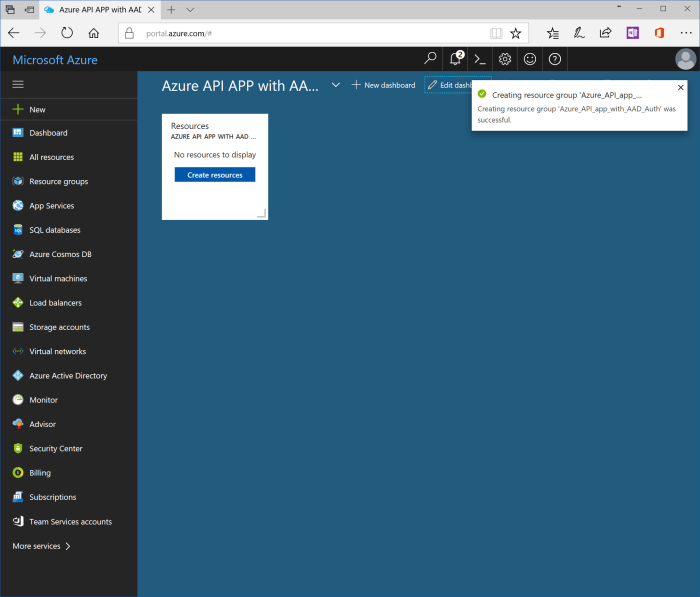This screenshot has width=700, height=597.
Task: Add web notes pen icon
Action: pyautogui.click(x=579, y=33)
